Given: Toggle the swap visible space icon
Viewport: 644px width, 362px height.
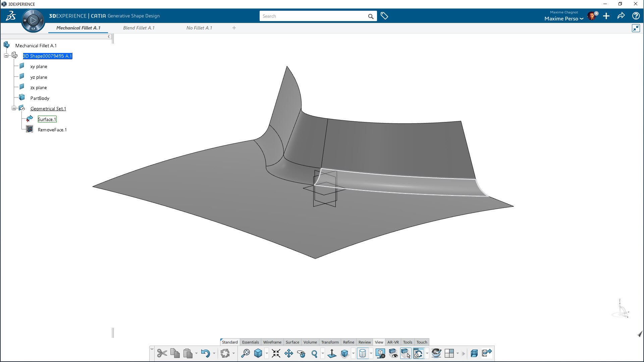Looking at the screenshot, I should pos(406,353).
